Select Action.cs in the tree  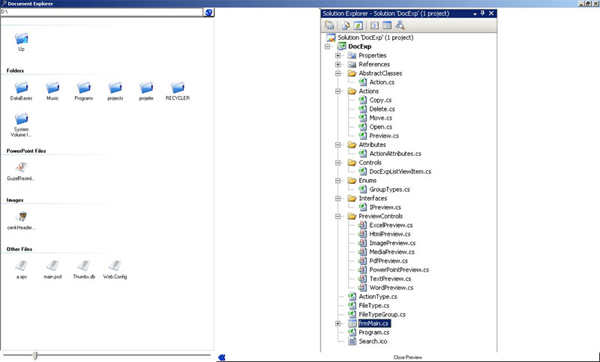(x=382, y=82)
